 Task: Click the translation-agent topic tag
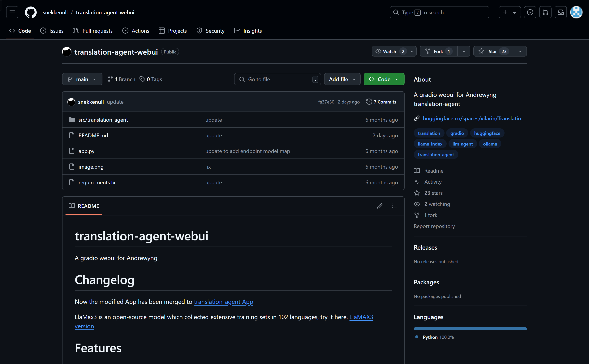(x=436, y=154)
